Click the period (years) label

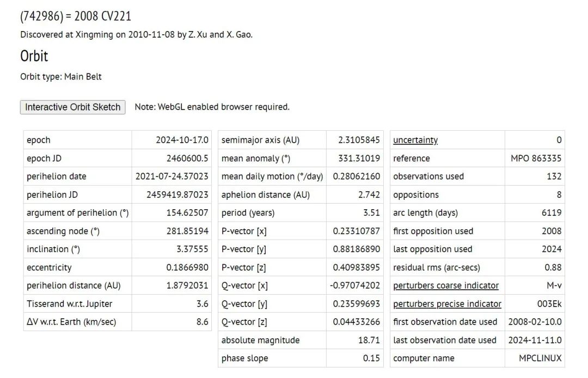248,213
